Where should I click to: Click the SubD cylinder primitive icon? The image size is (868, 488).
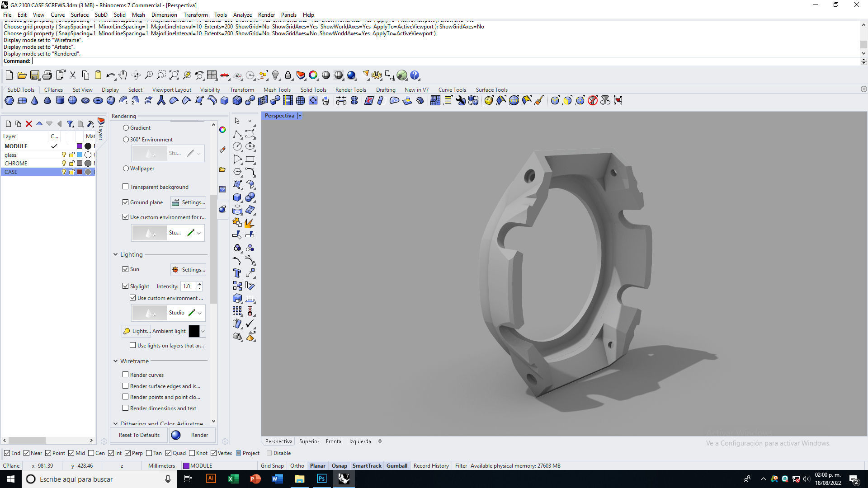(60, 100)
